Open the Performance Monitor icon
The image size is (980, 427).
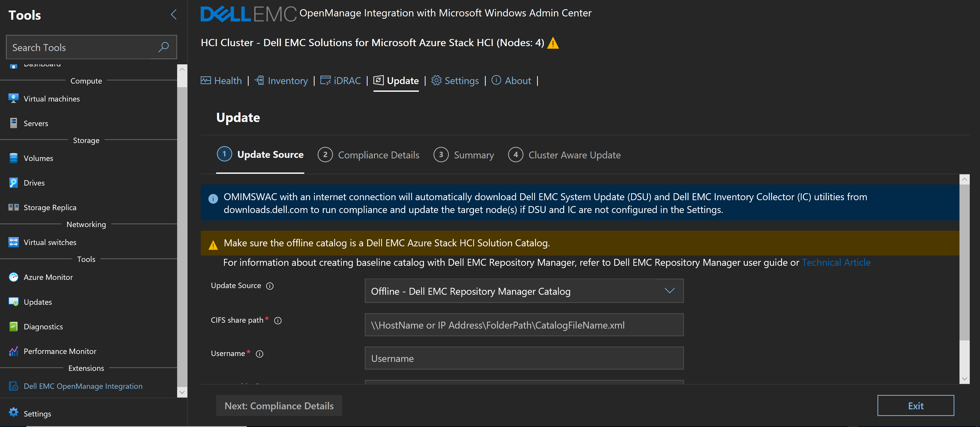(x=14, y=351)
